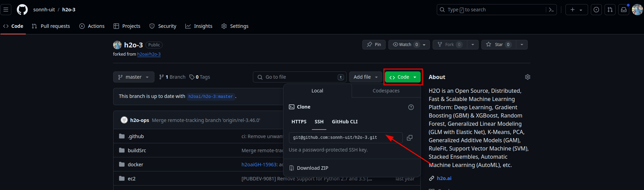Click Download ZIP
644x190 pixels.
tap(312, 168)
